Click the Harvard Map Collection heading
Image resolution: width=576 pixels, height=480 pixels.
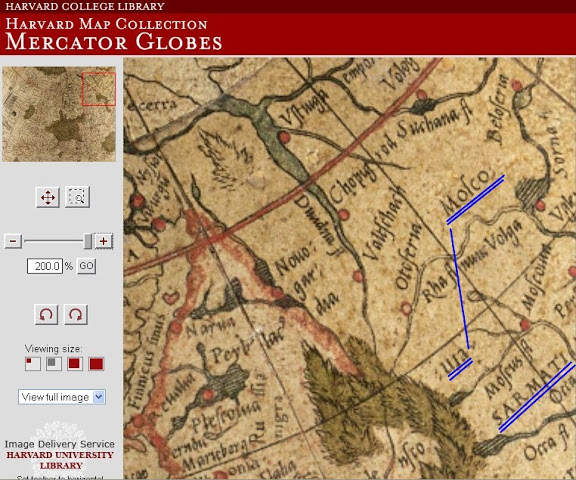point(107,24)
